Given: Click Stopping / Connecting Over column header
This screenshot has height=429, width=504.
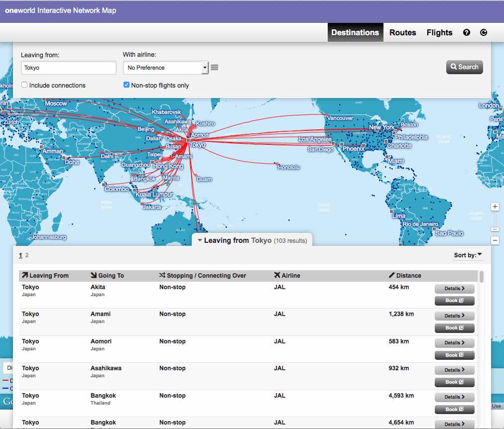Looking at the screenshot, I should tap(203, 276).
